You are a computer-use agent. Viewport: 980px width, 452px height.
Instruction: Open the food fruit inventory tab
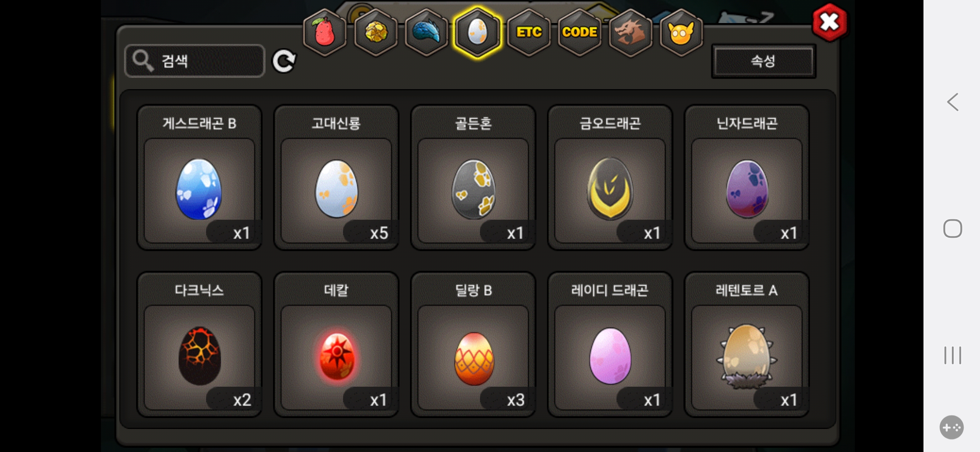pyautogui.click(x=325, y=32)
